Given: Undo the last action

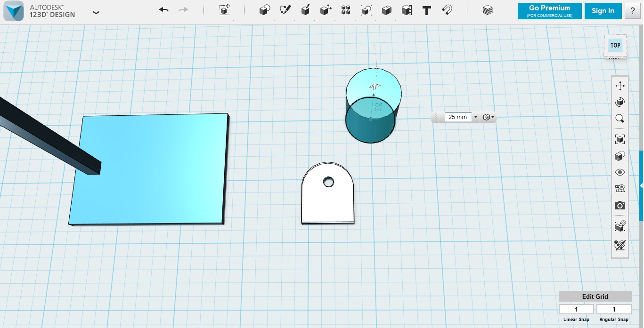Looking at the screenshot, I should [163, 10].
